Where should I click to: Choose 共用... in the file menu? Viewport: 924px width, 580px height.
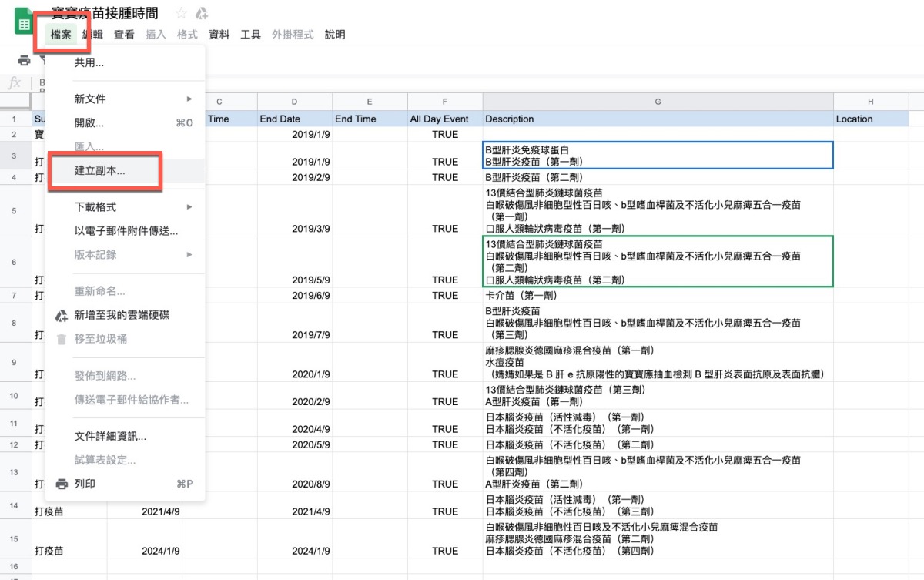click(89, 63)
